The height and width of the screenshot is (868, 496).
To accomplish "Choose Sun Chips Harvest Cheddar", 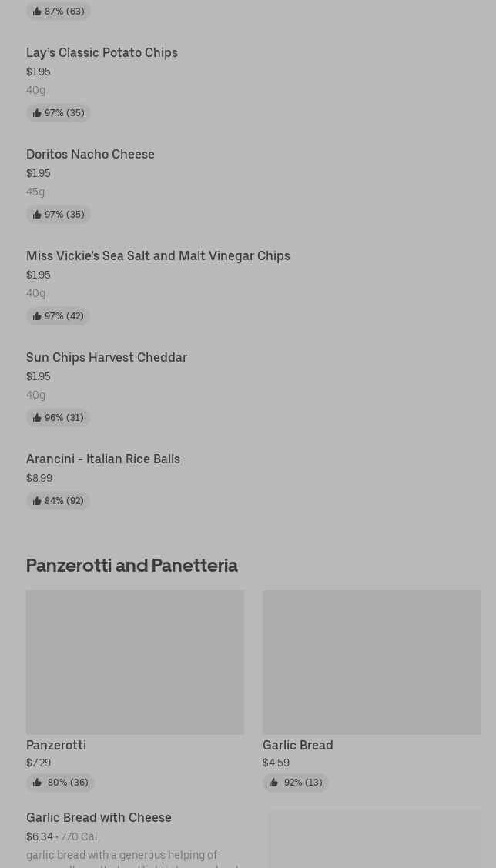I will pos(106,357).
